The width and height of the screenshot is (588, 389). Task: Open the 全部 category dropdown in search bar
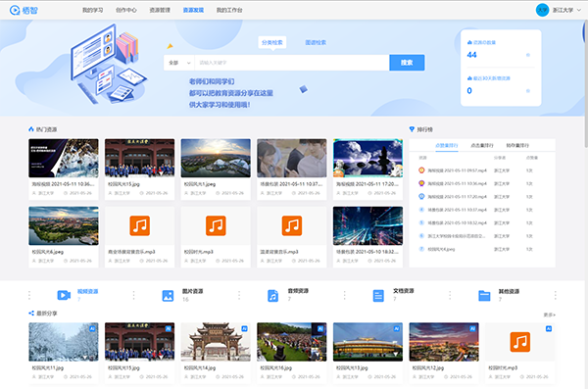tap(179, 63)
